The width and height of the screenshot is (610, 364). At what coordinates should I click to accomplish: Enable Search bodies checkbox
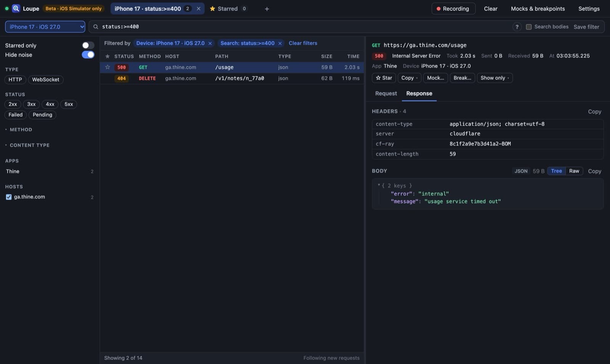point(529,27)
